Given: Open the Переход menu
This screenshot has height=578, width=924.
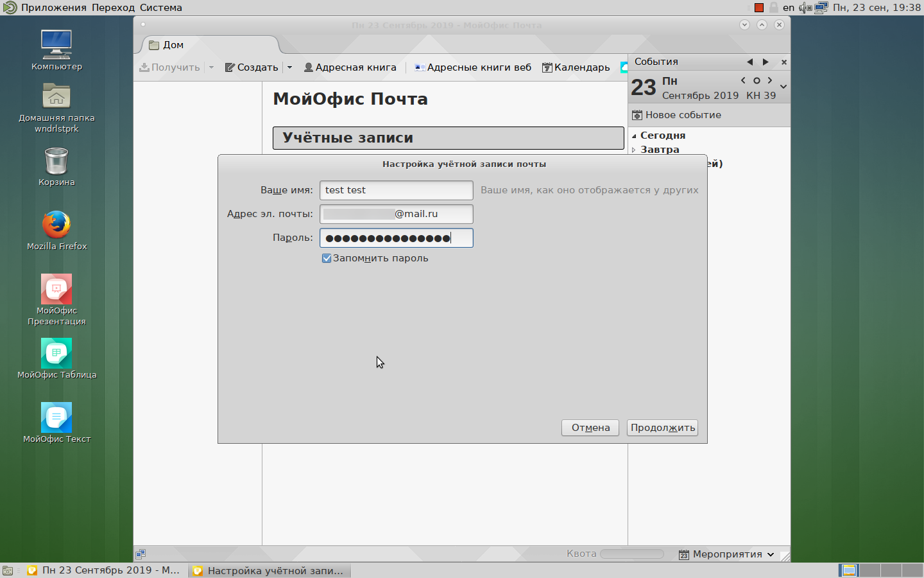Looking at the screenshot, I should coord(113,8).
